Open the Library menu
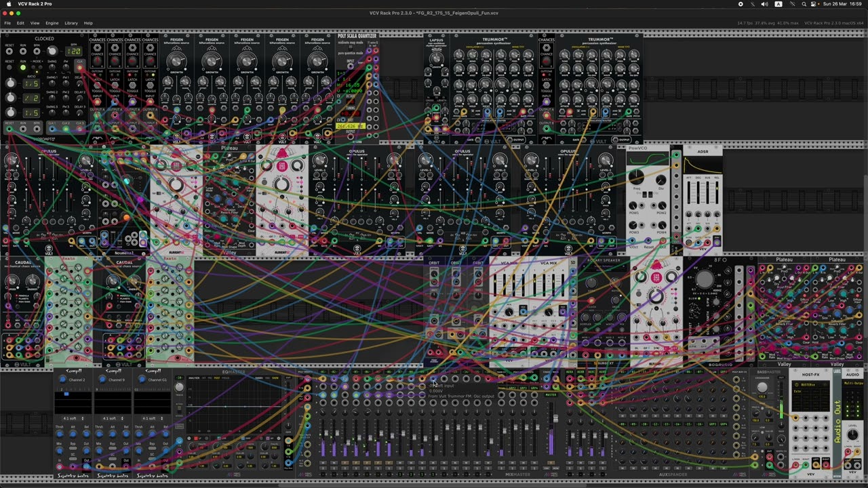Viewport: 868px width, 488px height. click(71, 23)
